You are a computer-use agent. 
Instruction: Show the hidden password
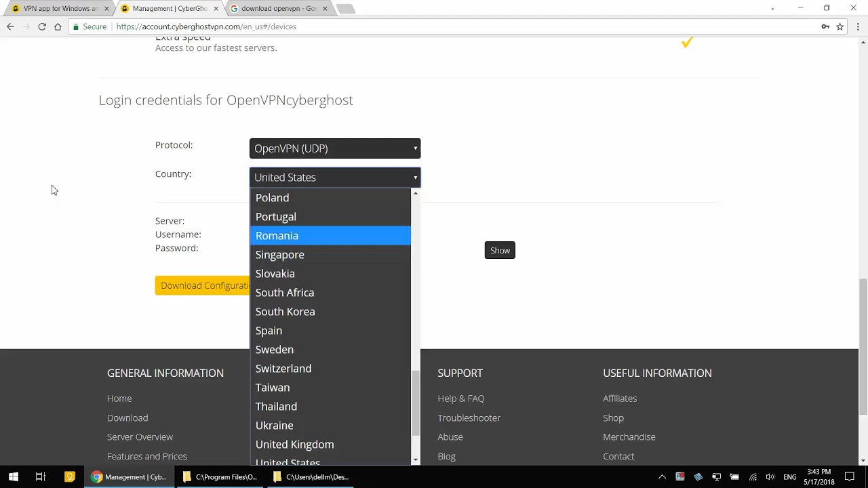pyautogui.click(x=500, y=251)
